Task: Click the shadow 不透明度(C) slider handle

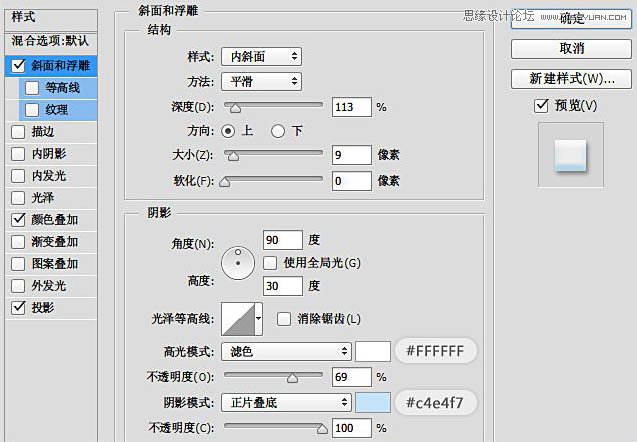Action: click(x=322, y=429)
